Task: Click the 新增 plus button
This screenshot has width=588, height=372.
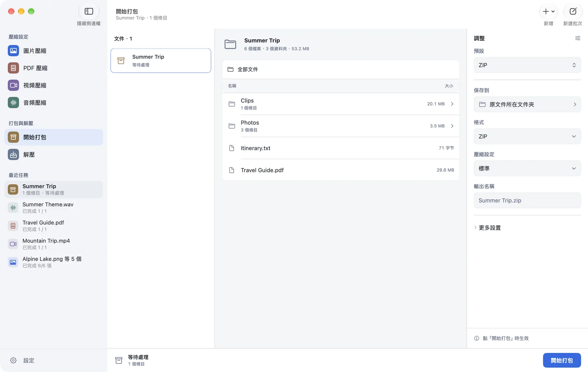Action: 549,11
